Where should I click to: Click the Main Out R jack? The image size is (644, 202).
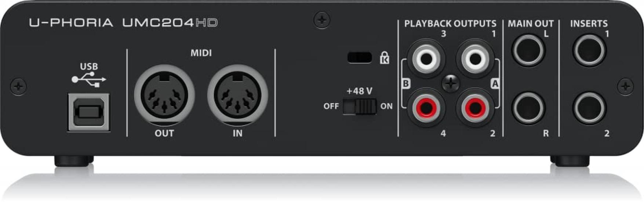528,108
